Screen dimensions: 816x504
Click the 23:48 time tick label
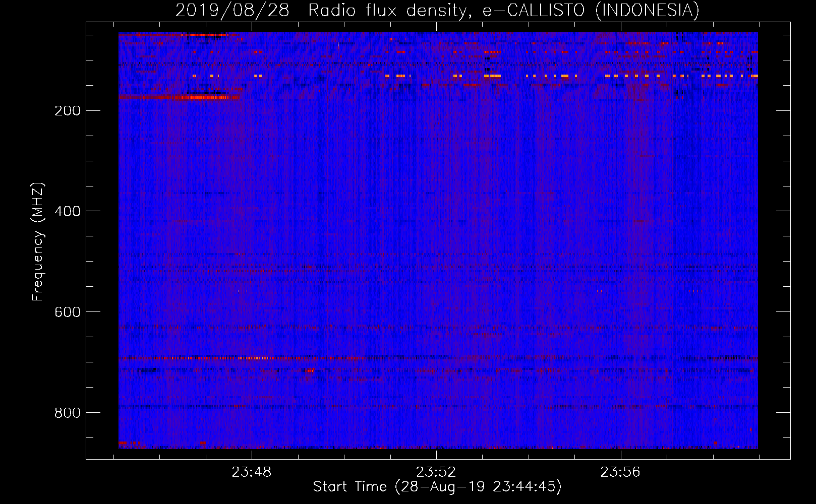[x=251, y=472]
